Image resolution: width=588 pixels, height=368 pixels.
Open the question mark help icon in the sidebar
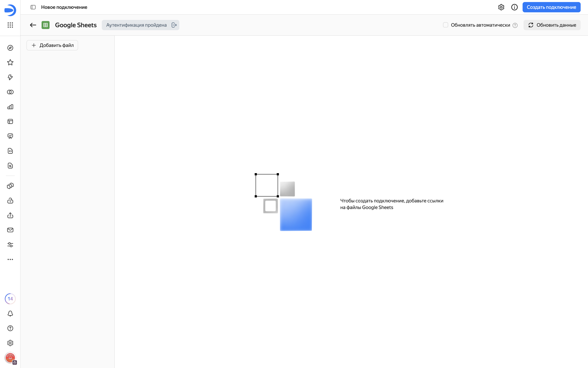(10, 328)
